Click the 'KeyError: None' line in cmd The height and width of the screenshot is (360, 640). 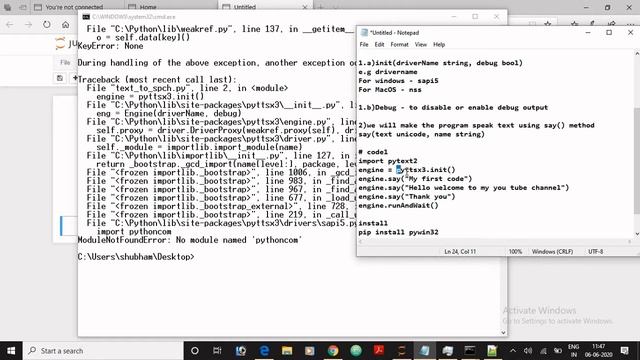click(x=110, y=46)
